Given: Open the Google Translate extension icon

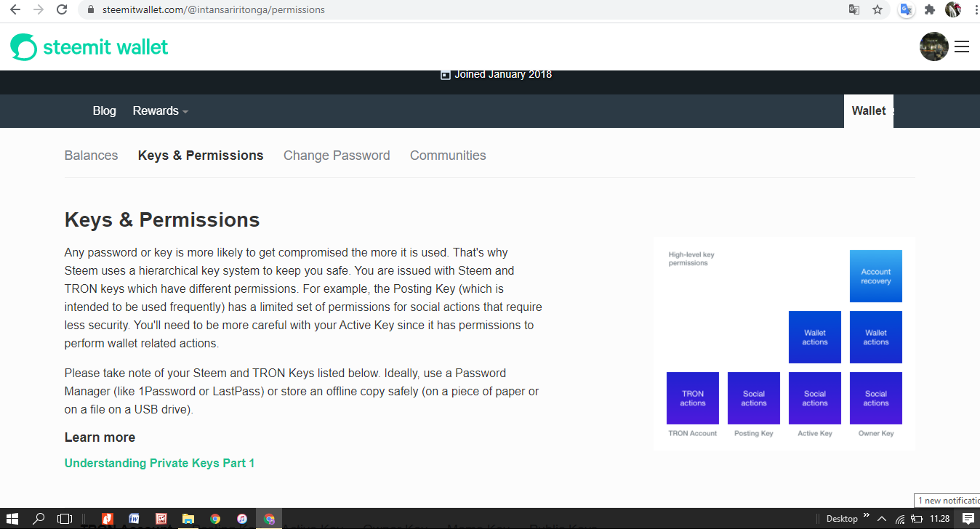Looking at the screenshot, I should (906, 10).
